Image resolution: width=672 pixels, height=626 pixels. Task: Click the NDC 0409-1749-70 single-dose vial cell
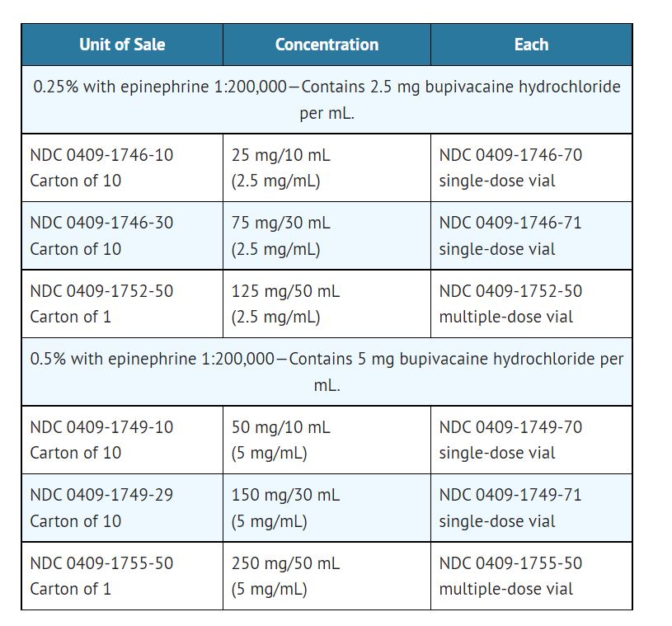pos(531,440)
